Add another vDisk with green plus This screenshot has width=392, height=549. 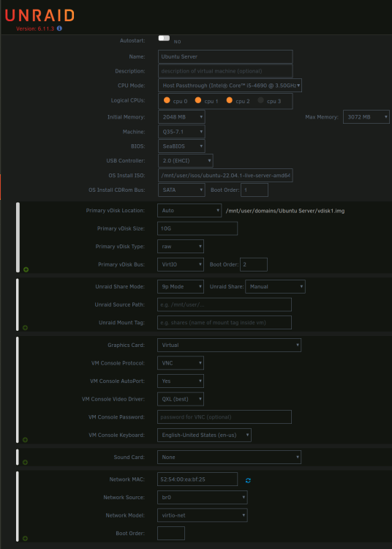click(x=26, y=269)
